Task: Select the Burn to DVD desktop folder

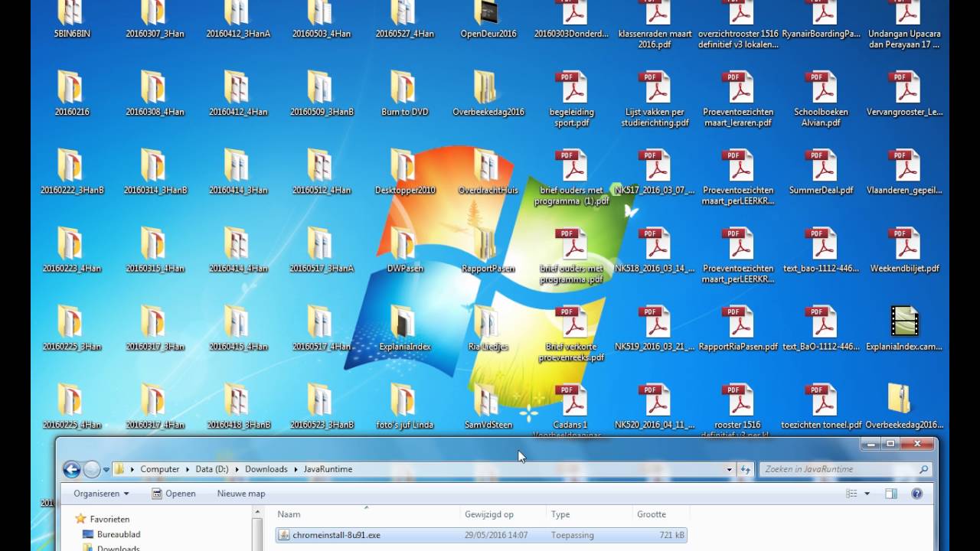Action: coord(404,87)
